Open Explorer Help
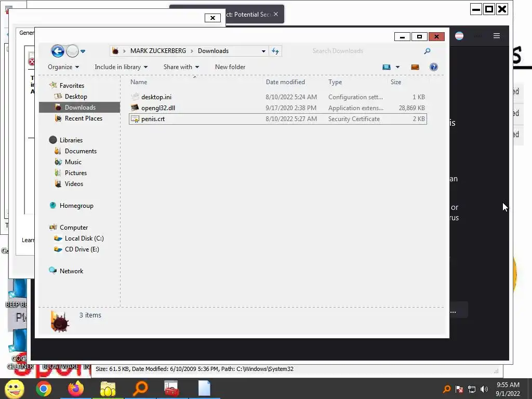Screen dimensions: 532x399 tap(434, 67)
